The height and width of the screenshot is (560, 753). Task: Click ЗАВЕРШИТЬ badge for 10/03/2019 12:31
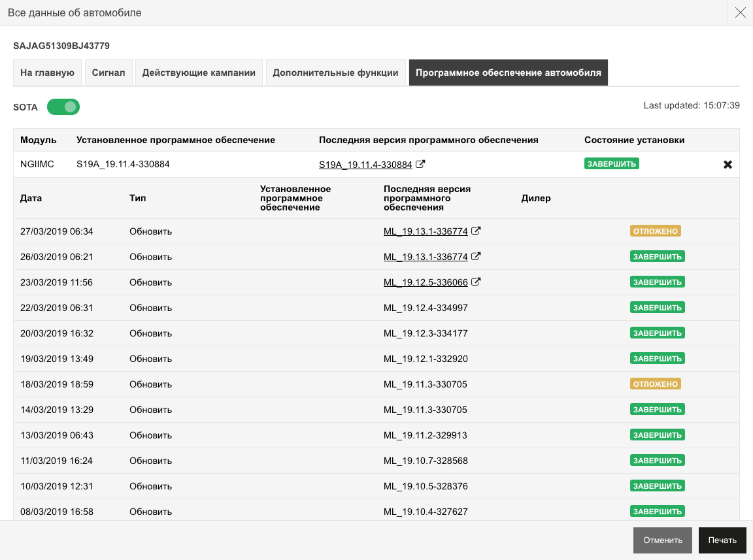658,486
